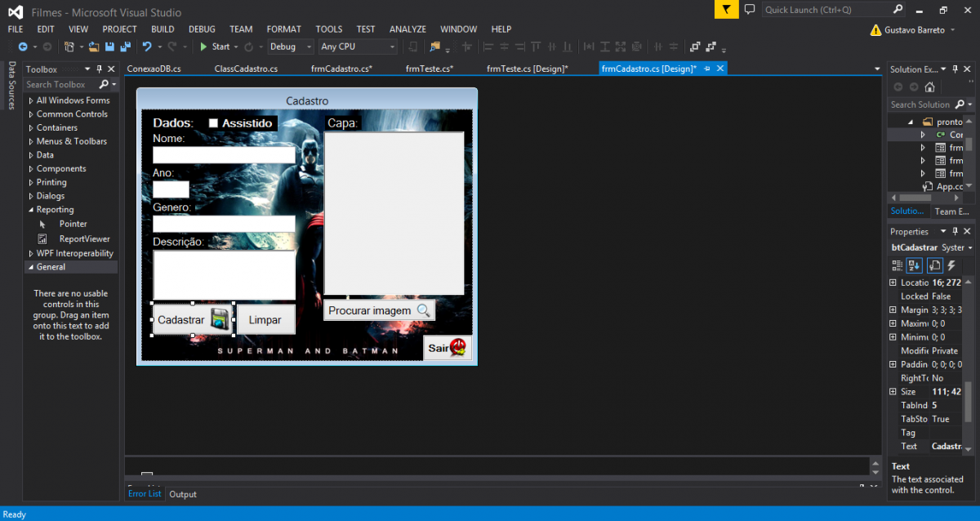This screenshot has width=980, height=521.
Task: Open the BUILD menu
Action: (163, 29)
